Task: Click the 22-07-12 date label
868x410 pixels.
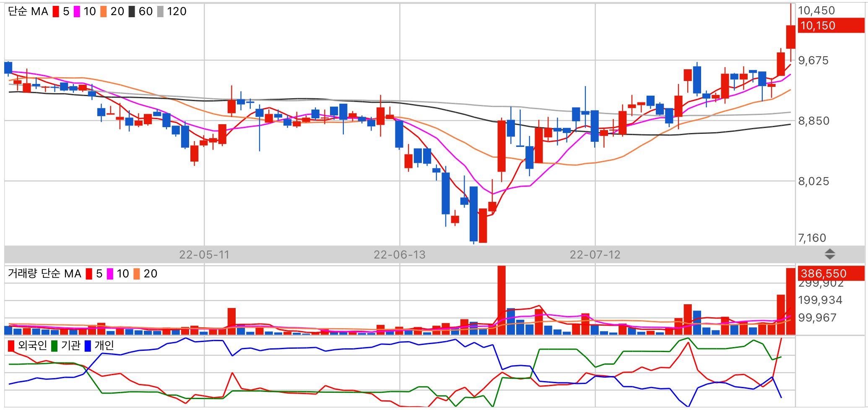Action: pyautogui.click(x=595, y=255)
